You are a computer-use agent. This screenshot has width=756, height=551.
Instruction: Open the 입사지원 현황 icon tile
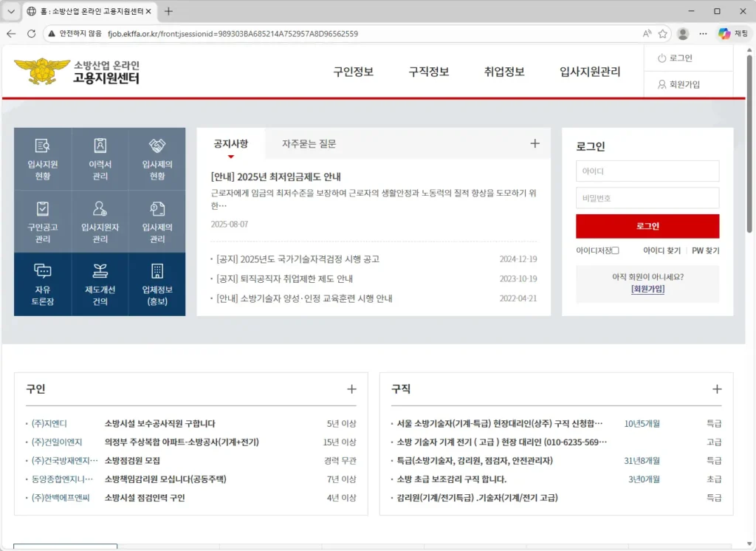(x=43, y=158)
